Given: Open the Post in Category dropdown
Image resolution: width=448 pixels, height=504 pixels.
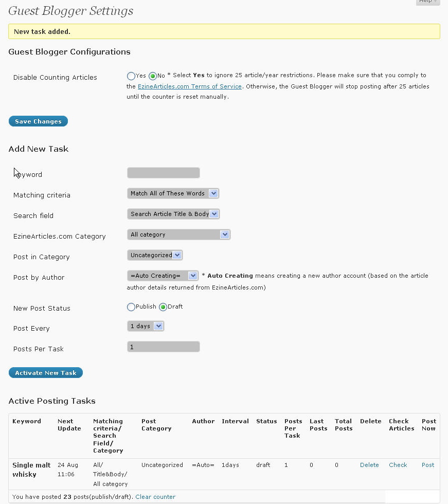Looking at the screenshot, I should click(x=155, y=255).
